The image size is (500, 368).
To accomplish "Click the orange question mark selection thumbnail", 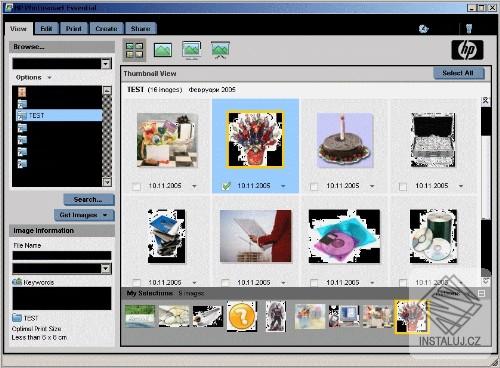I will coord(242,316).
